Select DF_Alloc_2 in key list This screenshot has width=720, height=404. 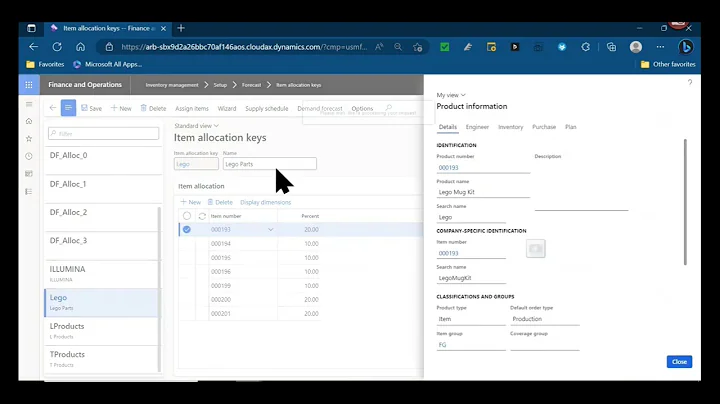103,217
